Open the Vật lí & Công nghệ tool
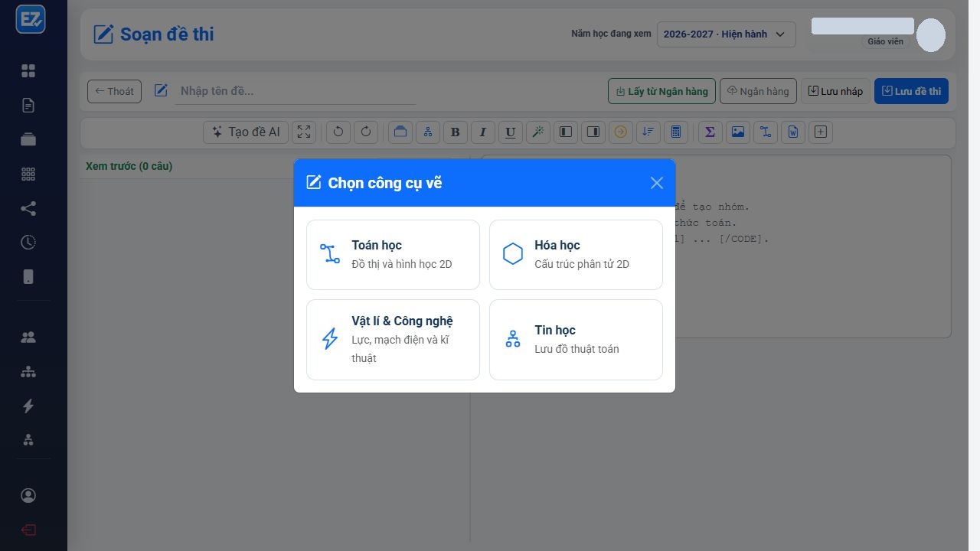 [x=393, y=340]
